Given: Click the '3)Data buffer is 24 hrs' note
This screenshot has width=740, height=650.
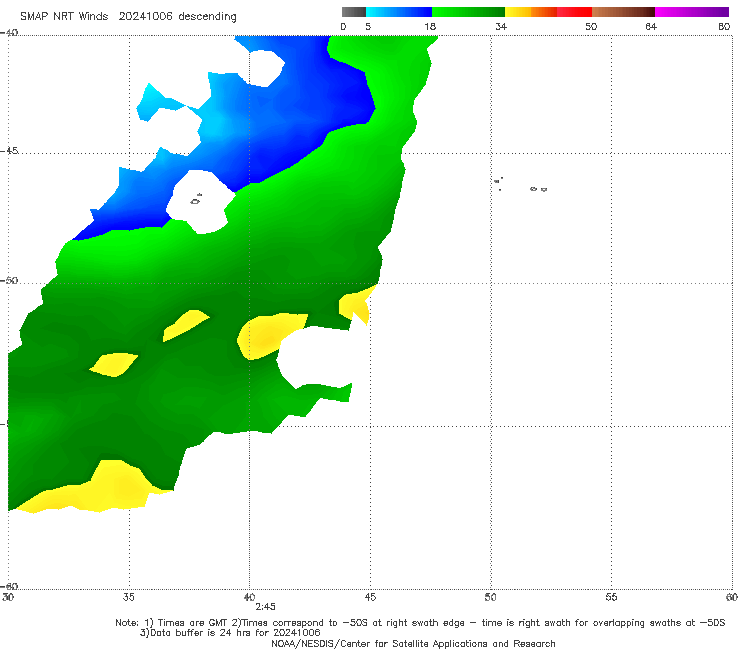Looking at the screenshot, I should click(230, 633).
